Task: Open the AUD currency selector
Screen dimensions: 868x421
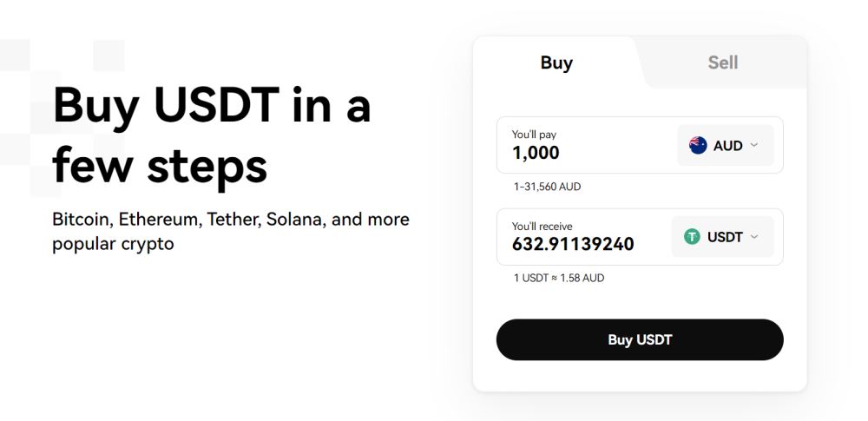Action: (x=725, y=146)
